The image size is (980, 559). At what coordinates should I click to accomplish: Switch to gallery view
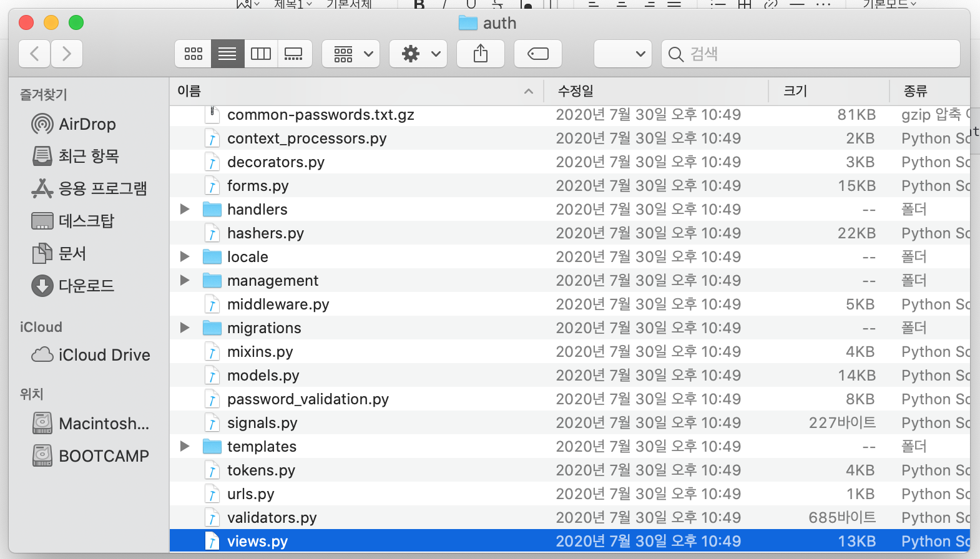294,54
